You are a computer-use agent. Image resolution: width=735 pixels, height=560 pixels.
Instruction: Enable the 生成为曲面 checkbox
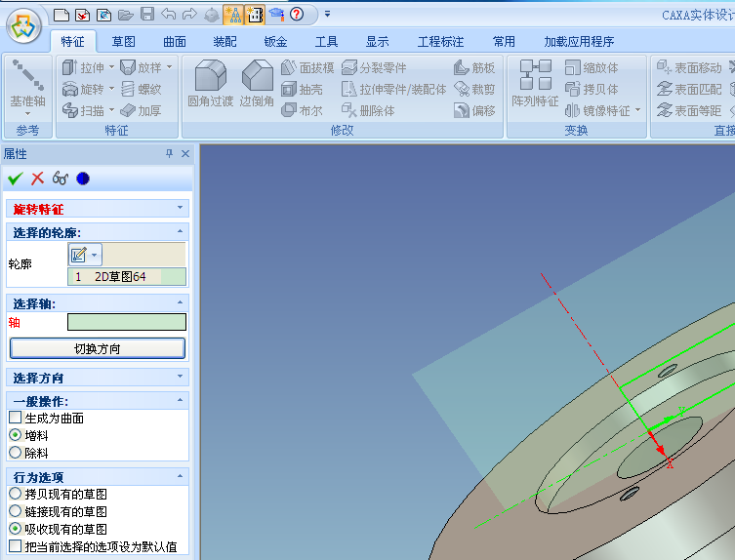[x=15, y=418]
